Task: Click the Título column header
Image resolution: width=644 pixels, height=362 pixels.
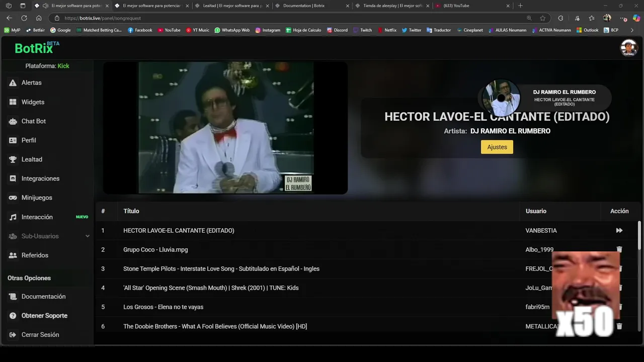Action: point(131,211)
